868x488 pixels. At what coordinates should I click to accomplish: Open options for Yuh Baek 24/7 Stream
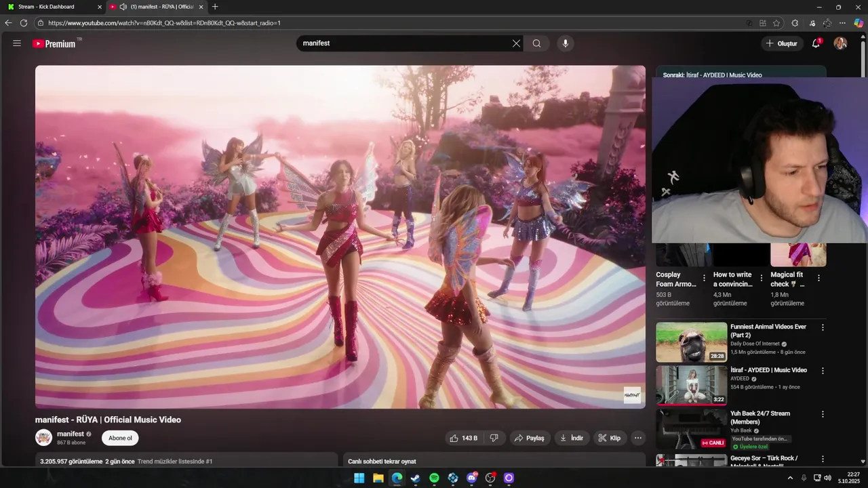pos(823,414)
